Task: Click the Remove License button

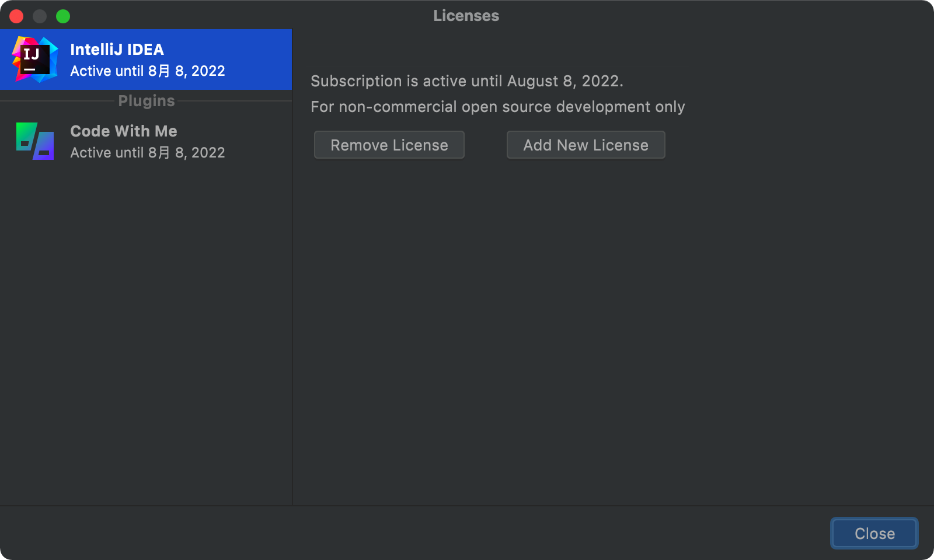Action: 389,145
